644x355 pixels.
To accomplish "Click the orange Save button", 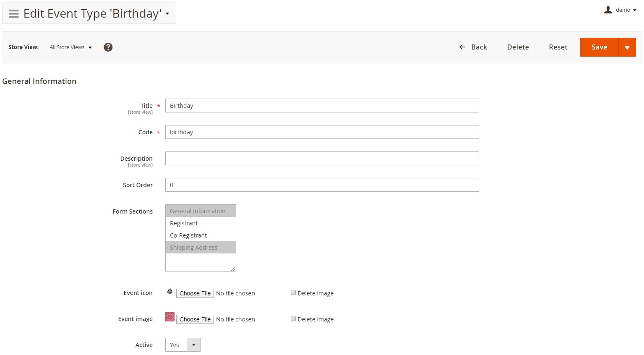I will tap(599, 47).
